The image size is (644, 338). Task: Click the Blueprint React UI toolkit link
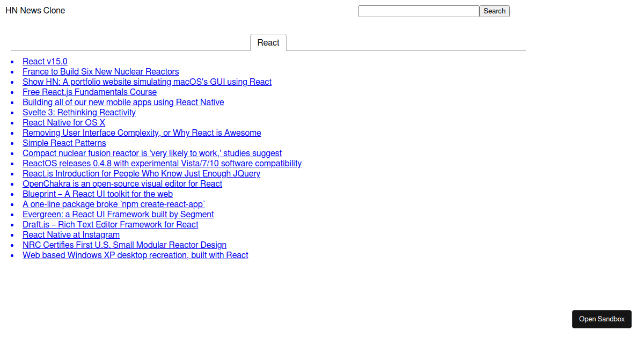pos(98,194)
